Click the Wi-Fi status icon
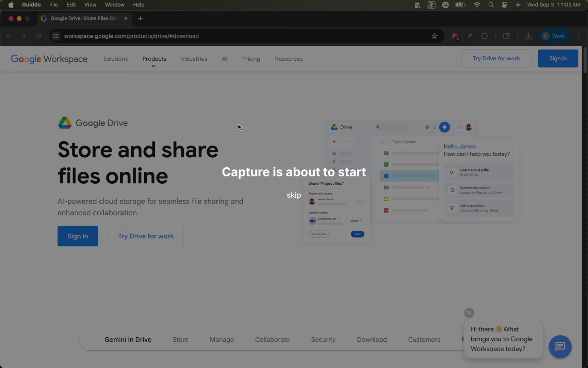Image resolution: width=588 pixels, height=368 pixels. coord(477,5)
